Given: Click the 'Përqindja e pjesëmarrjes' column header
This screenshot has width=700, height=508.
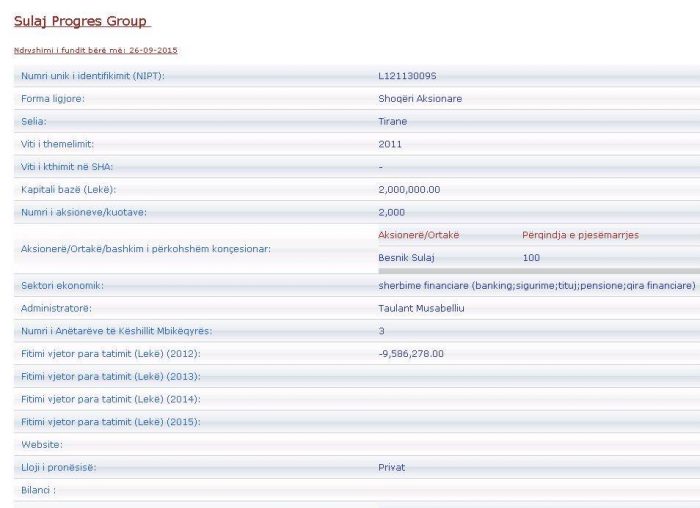Looking at the screenshot, I should tap(580, 235).
